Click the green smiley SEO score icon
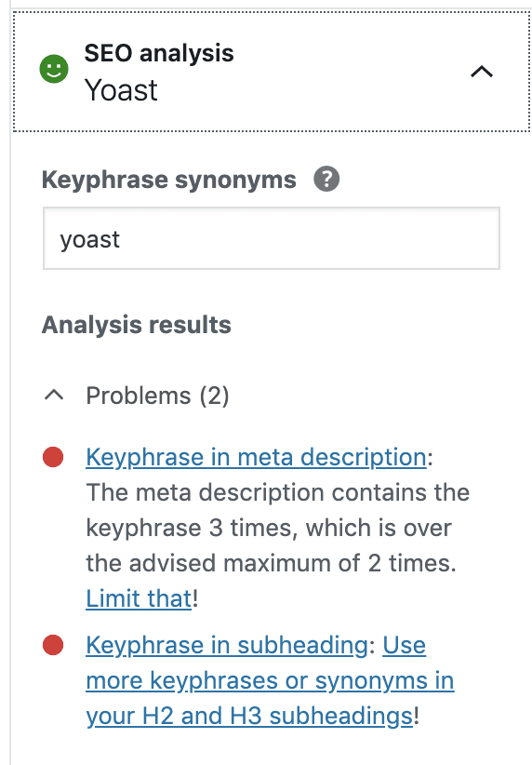The width and height of the screenshot is (532, 765). pos(54,69)
